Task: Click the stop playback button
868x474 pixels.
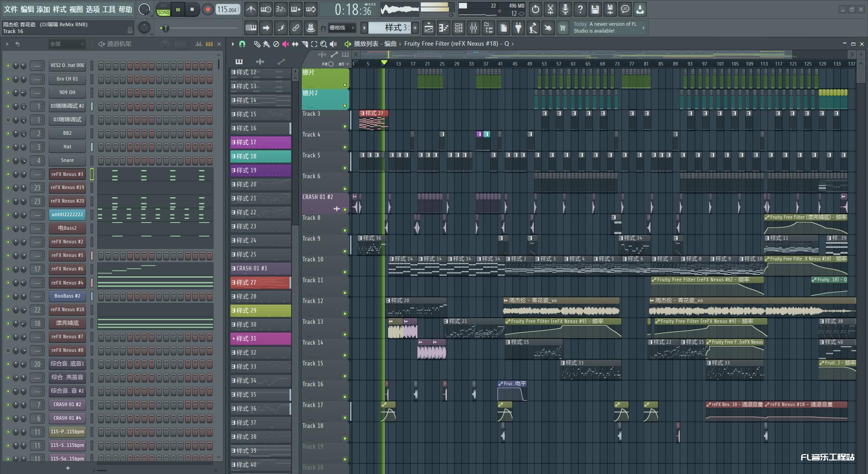Action: 192,9
